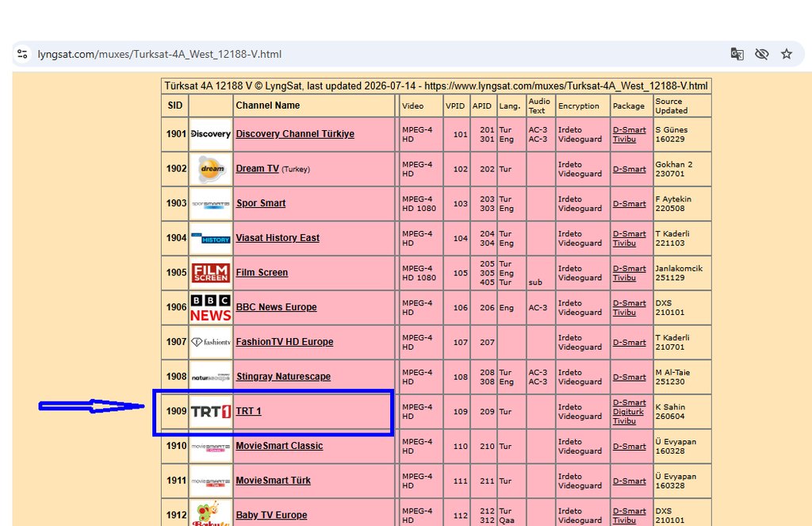Screen dimensions: 812x526
Task: Click Digiturk package in TRT 1 row
Action: click(x=628, y=412)
